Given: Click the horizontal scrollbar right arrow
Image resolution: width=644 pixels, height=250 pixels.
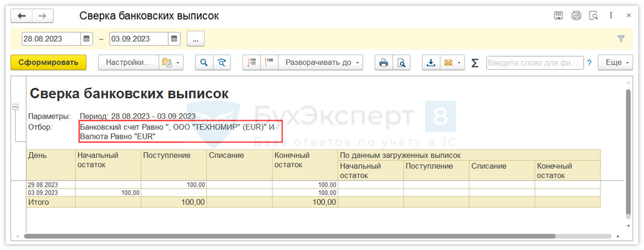Looking at the screenshot, I should [x=618, y=237].
